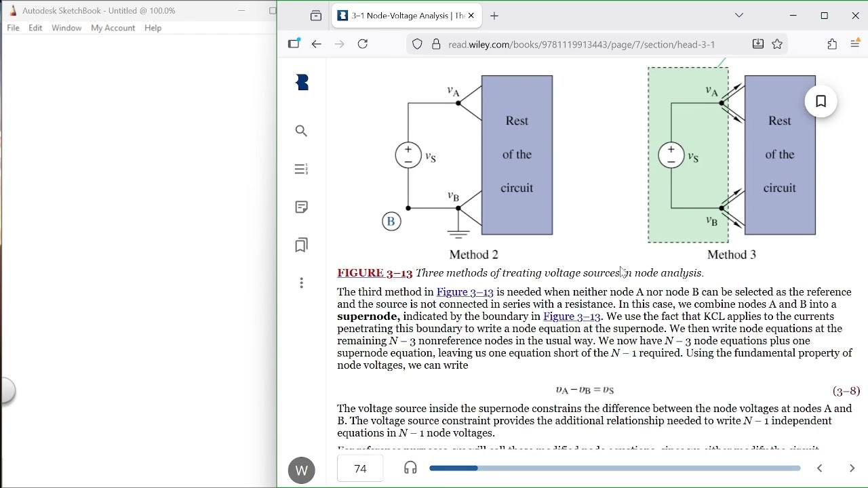Viewport: 868px width, 488px height.
Task: Open search in the Wiley reader sidebar
Action: click(x=302, y=131)
